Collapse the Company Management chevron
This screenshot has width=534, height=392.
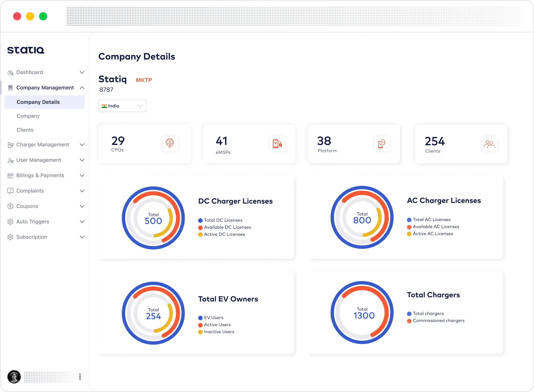tap(82, 88)
